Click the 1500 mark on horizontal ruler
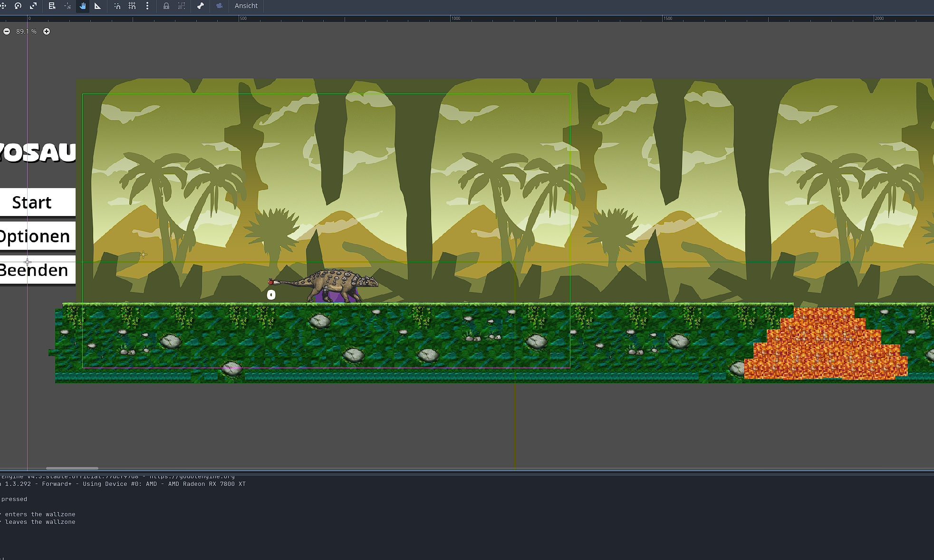Screen dimensions: 934x560 667,19
